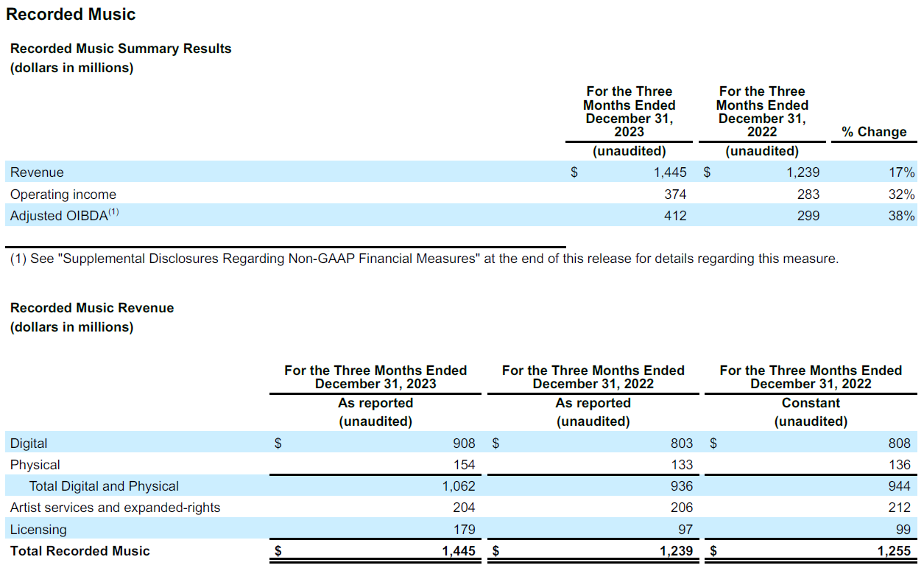Select Total Digital and Physical 944

[899, 486]
